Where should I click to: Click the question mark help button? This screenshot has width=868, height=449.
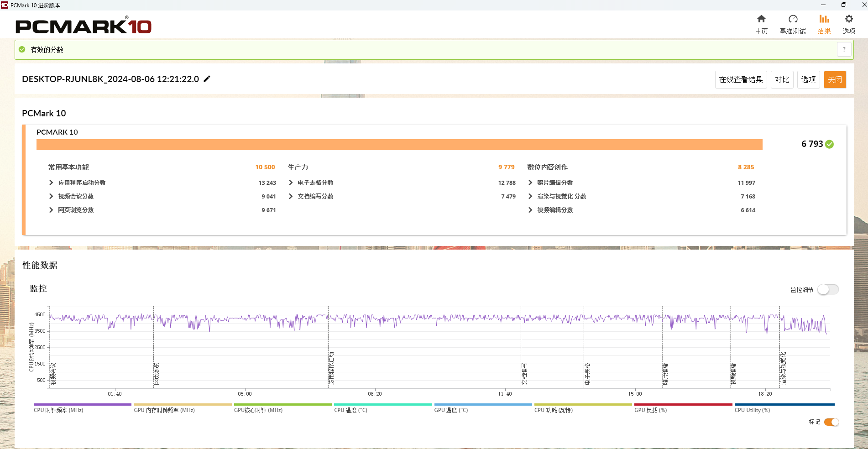point(844,49)
